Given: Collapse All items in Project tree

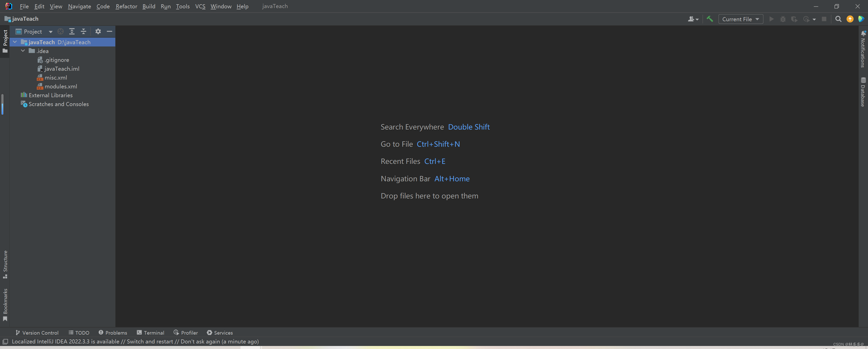Looking at the screenshot, I should point(83,31).
